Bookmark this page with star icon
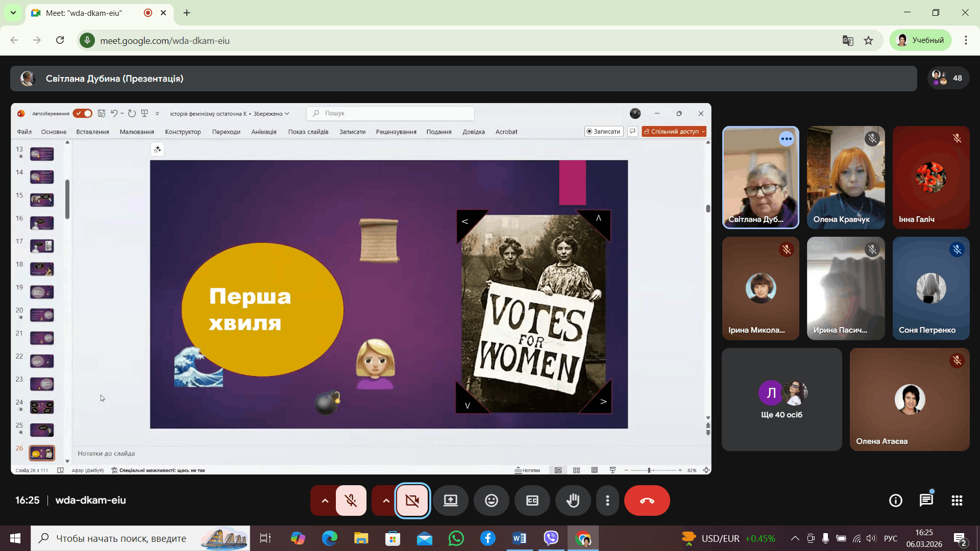 click(x=868, y=40)
